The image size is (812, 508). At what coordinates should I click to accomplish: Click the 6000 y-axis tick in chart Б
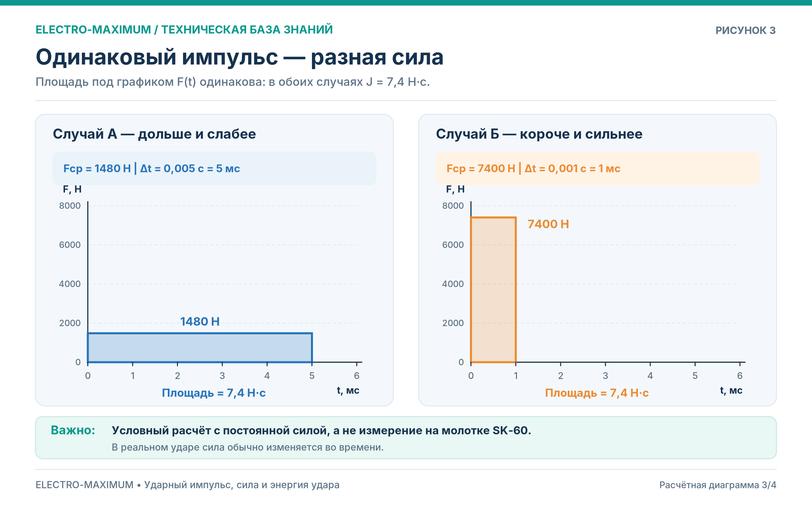(x=453, y=245)
